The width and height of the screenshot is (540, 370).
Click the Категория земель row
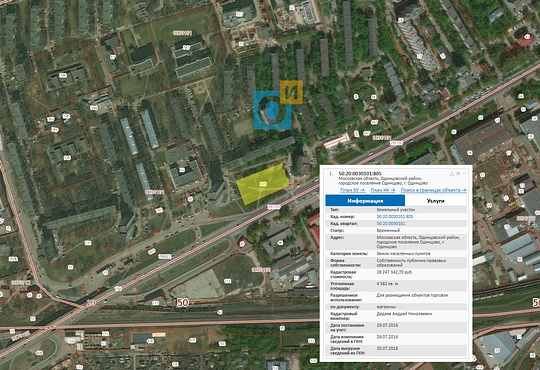[x=396, y=254]
